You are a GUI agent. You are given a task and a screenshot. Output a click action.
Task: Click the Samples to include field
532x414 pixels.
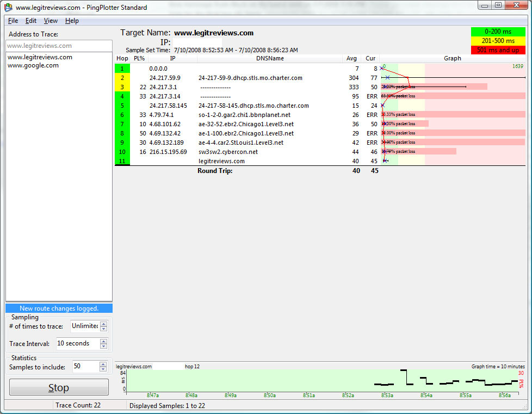tap(84, 367)
